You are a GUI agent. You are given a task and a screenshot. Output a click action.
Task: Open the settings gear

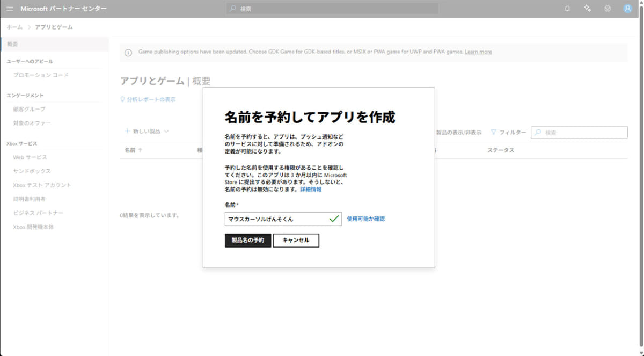pos(608,9)
